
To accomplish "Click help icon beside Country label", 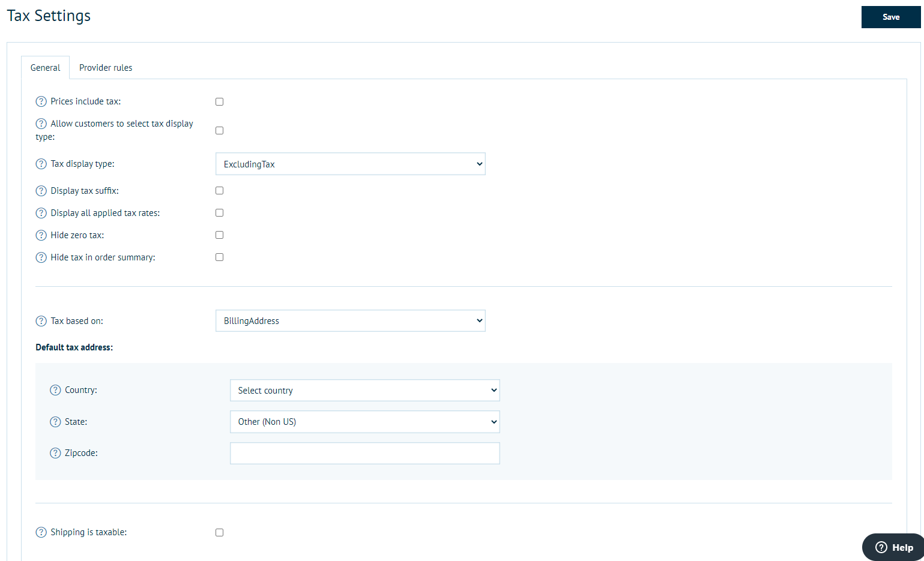I will [55, 390].
